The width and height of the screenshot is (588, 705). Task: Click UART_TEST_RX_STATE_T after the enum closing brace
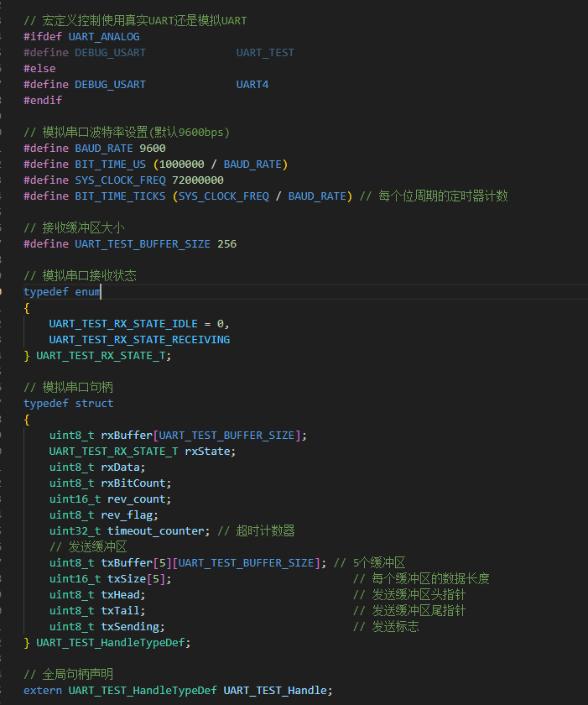(x=102, y=356)
